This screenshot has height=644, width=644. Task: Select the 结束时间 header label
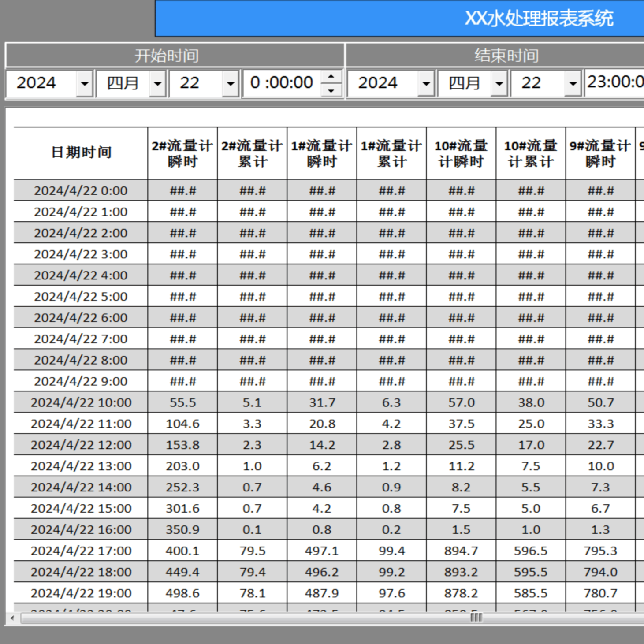pyautogui.click(x=507, y=56)
